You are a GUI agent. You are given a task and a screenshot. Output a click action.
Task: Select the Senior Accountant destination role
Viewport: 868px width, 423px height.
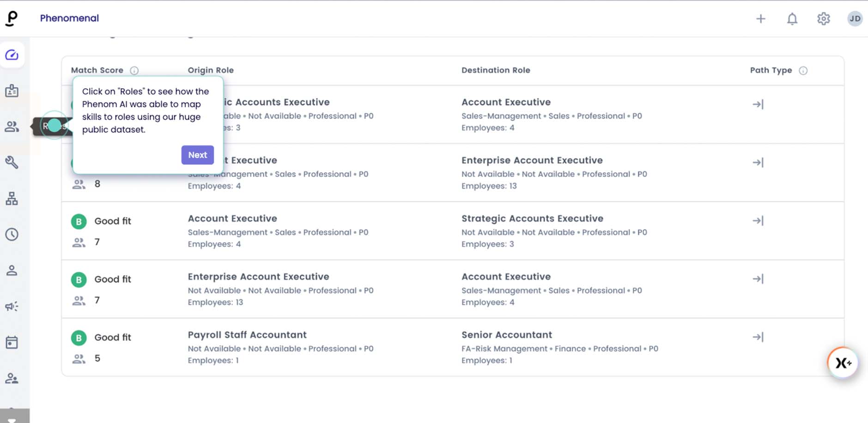(507, 335)
